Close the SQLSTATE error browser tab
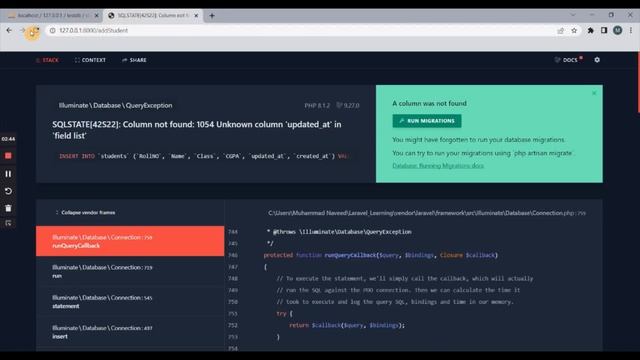The width and height of the screenshot is (640, 360). click(x=196, y=16)
